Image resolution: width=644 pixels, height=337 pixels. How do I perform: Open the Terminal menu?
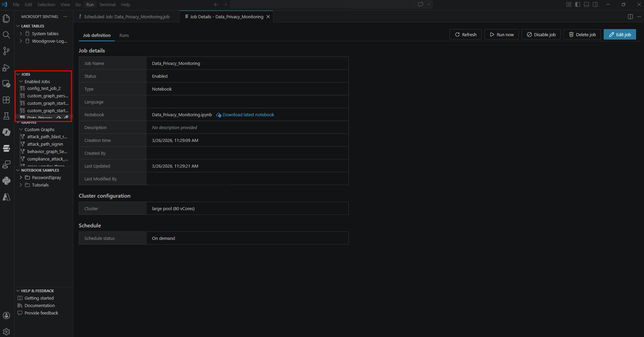pos(107,5)
